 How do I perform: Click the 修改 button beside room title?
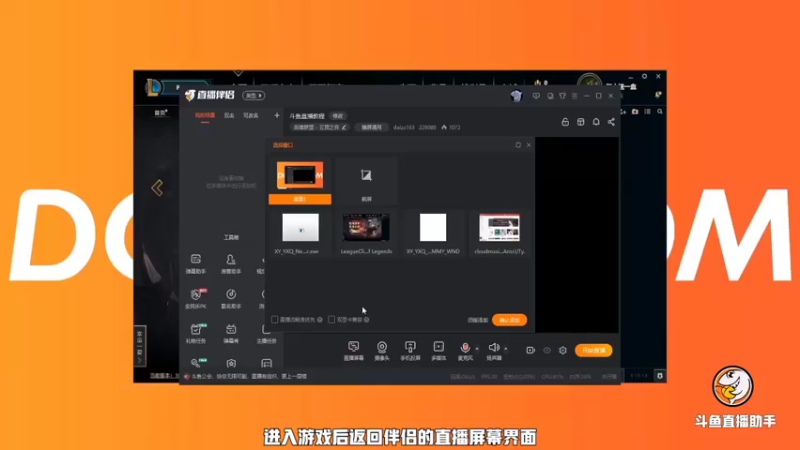tap(338, 116)
